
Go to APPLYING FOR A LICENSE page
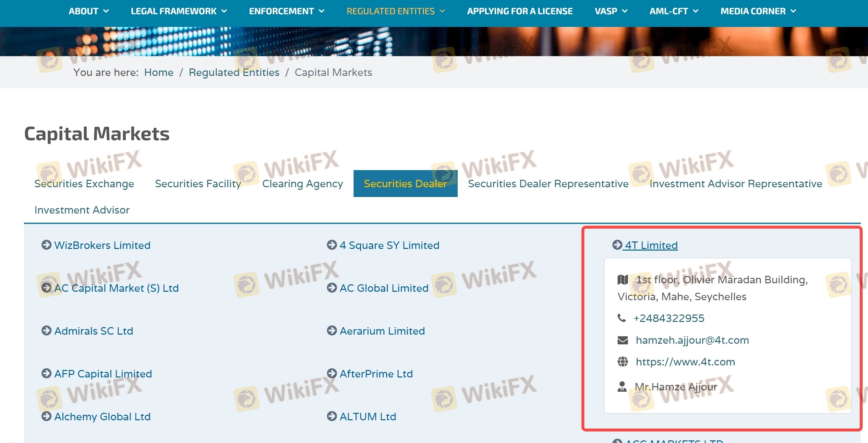coord(520,11)
